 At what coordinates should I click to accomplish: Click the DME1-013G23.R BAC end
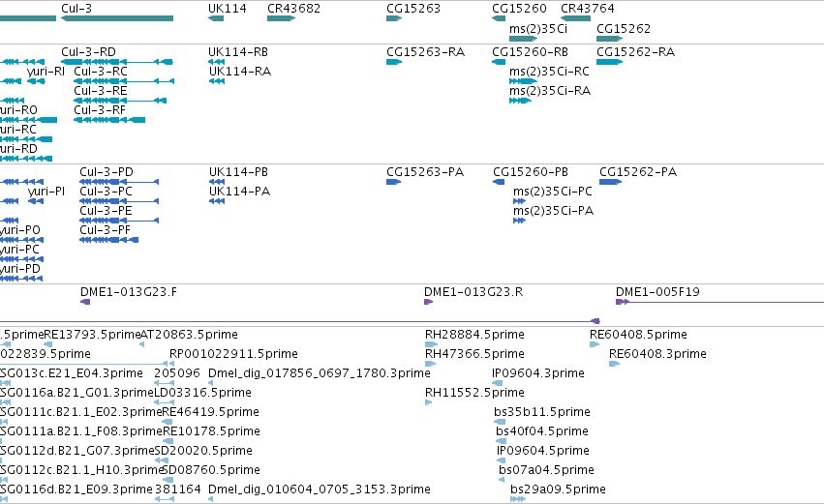[x=428, y=302]
